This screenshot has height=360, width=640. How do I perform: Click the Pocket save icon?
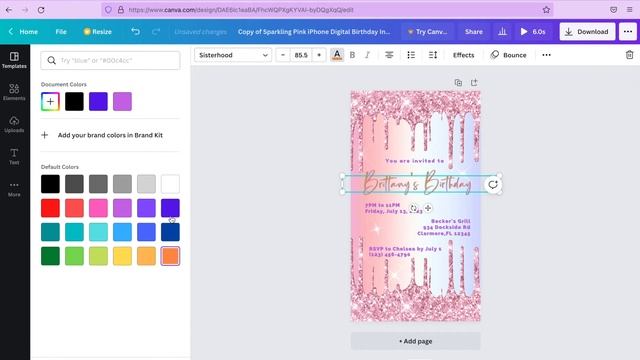tap(613, 10)
